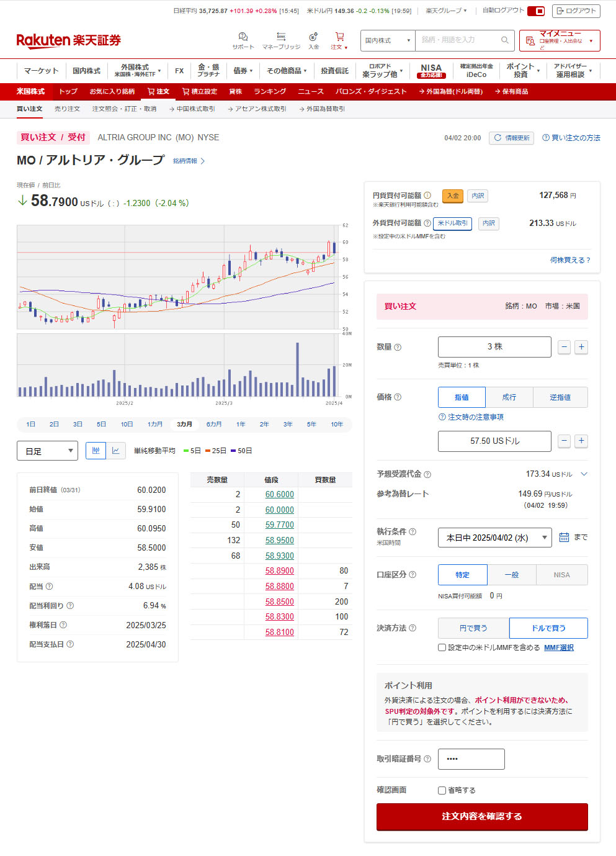Image resolution: width=616 pixels, height=856 pixels.
Task: Check the skip confirmation screen box
Action: click(x=442, y=790)
